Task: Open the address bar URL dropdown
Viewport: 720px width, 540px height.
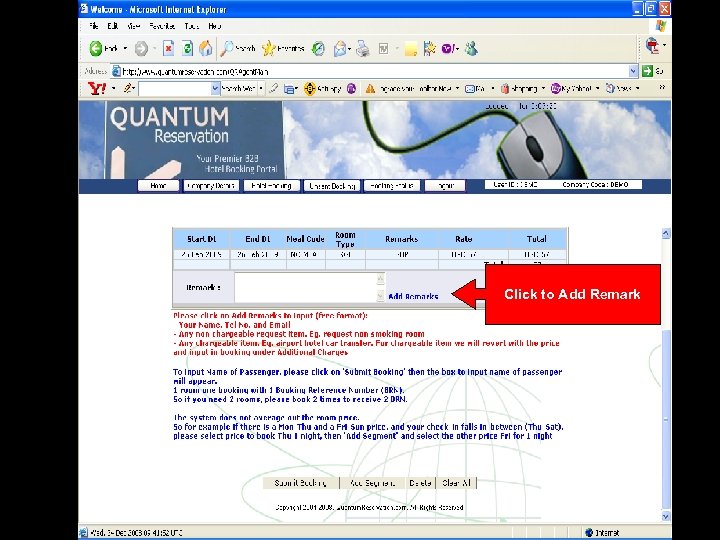Action: (x=633, y=71)
